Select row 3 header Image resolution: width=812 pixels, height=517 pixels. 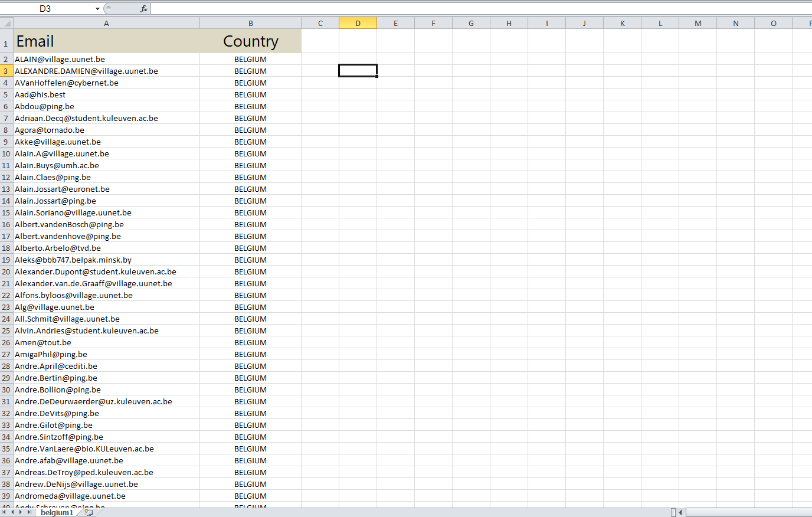(6, 71)
